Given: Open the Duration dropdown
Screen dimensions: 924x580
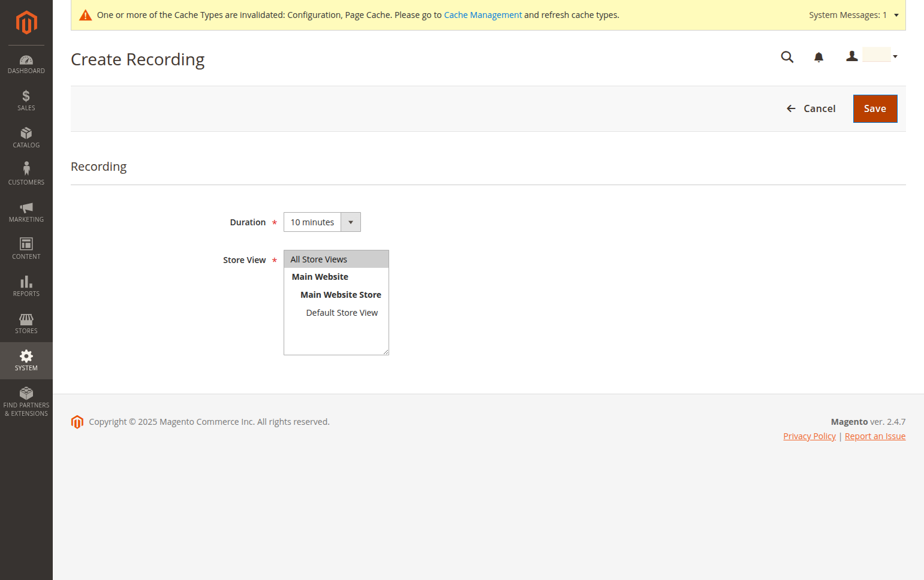Looking at the screenshot, I should (322, 222).
